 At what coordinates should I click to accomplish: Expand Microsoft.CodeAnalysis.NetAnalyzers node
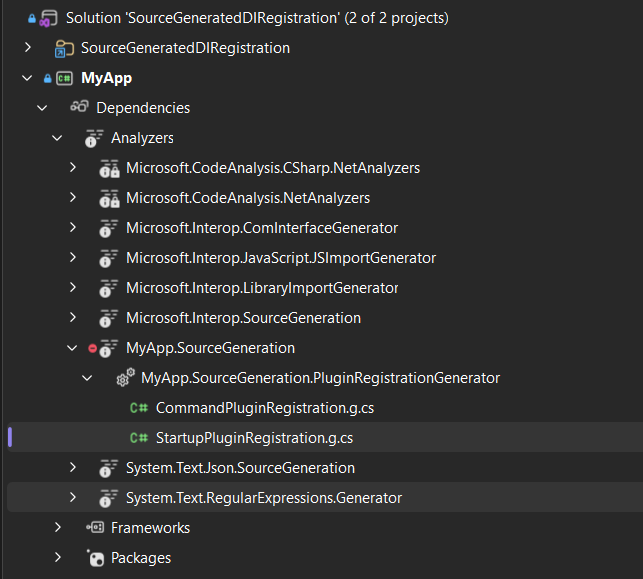click(x=73, y=197)
